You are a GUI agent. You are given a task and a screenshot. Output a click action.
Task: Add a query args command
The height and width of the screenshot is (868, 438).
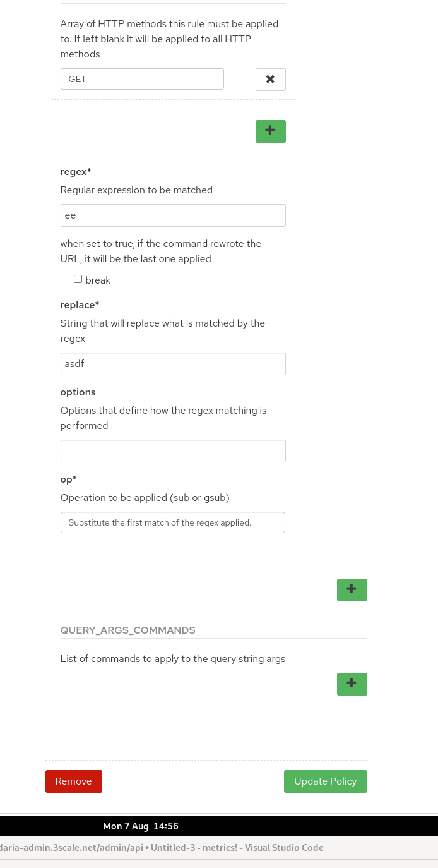click(352, 684)
